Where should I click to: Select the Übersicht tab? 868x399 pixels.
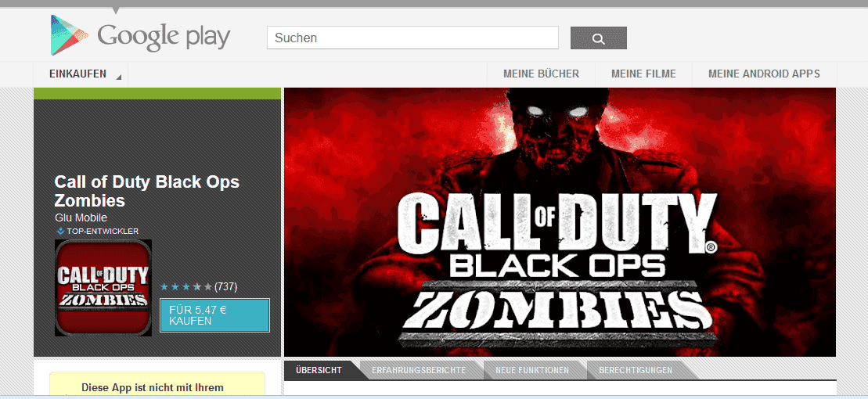click(x=319, y=370)
